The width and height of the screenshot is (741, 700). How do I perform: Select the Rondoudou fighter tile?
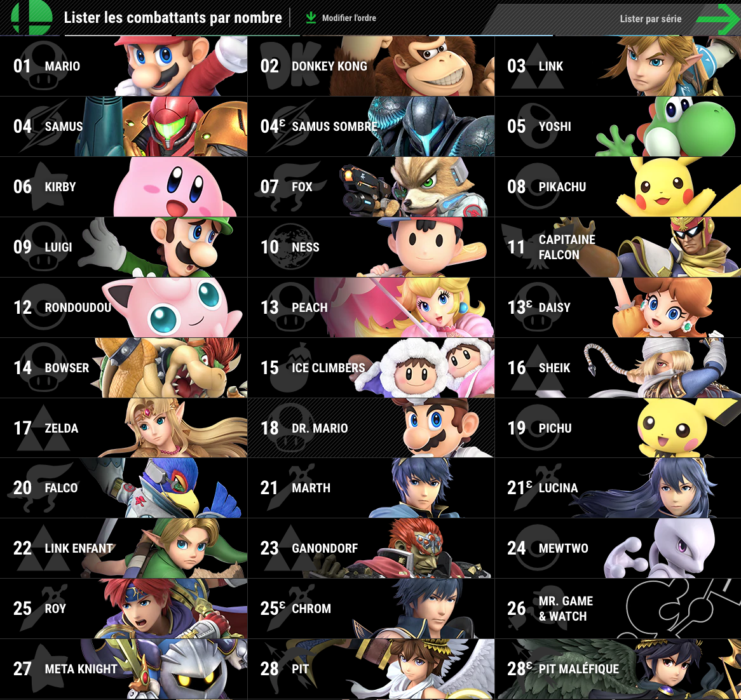[x=123, y=307]
